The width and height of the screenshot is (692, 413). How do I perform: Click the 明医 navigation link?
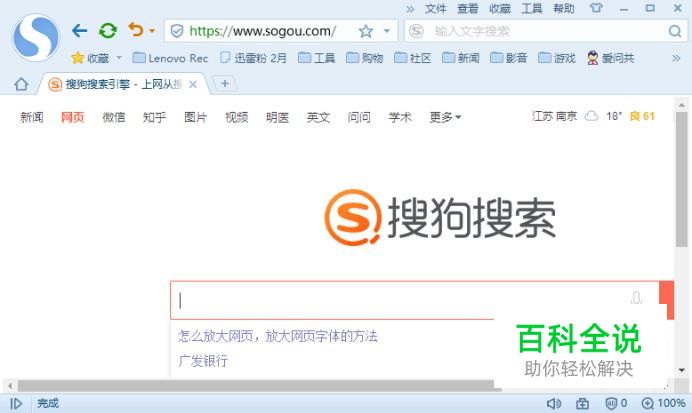pyautogui.click(x=277, y=117)
